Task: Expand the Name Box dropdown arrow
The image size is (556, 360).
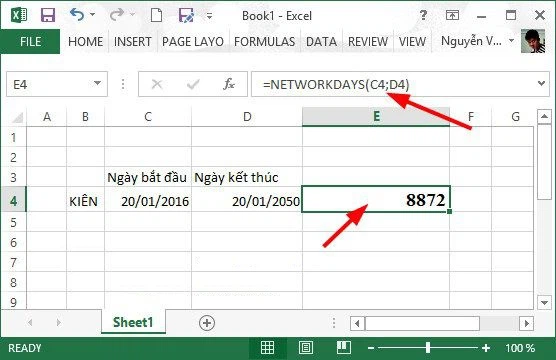Action: pos(97,84)
